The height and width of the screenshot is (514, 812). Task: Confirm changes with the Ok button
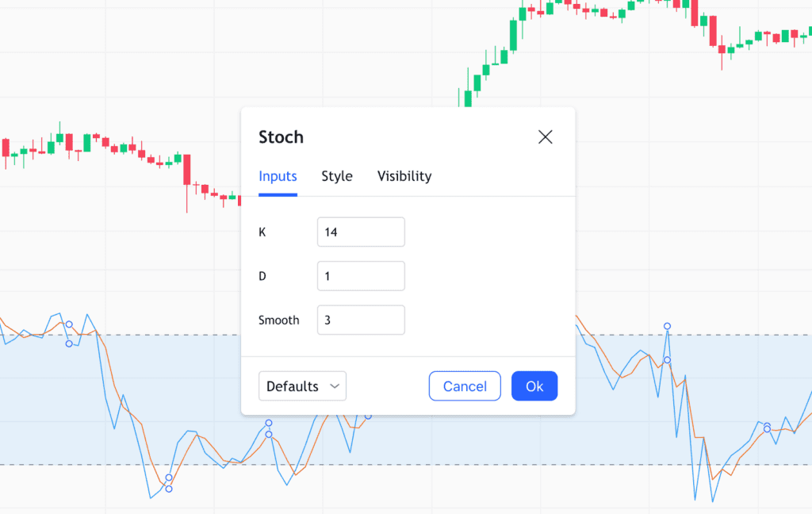click(534, 385)
